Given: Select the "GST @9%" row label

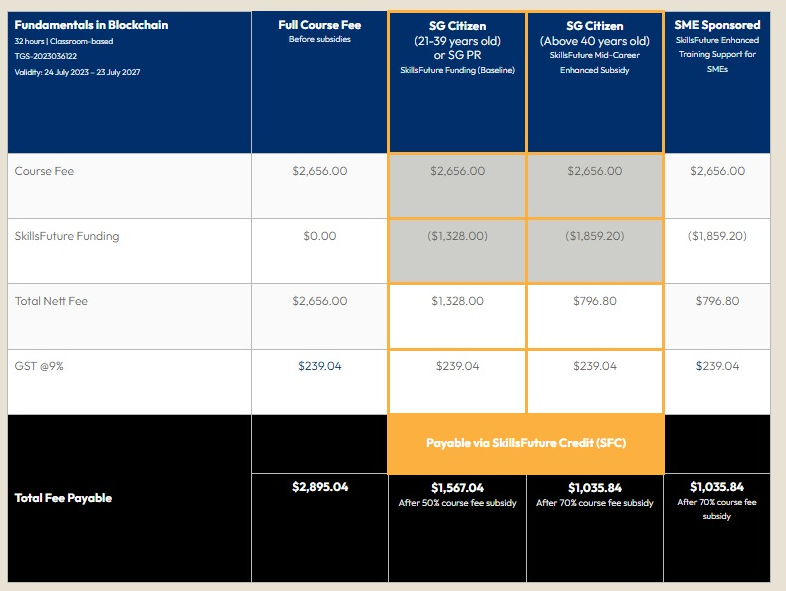Looking at the screenshot, I should click(x=38, y=366).
